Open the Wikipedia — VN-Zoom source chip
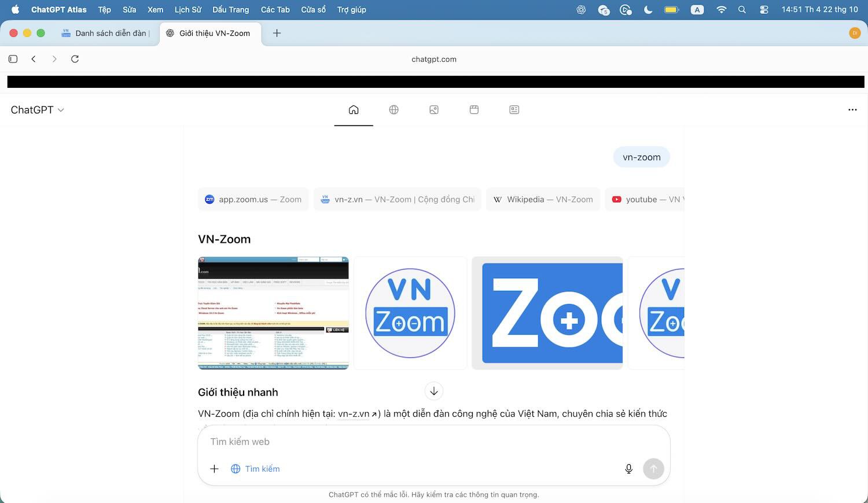The image size is (868, 503). 543,199
